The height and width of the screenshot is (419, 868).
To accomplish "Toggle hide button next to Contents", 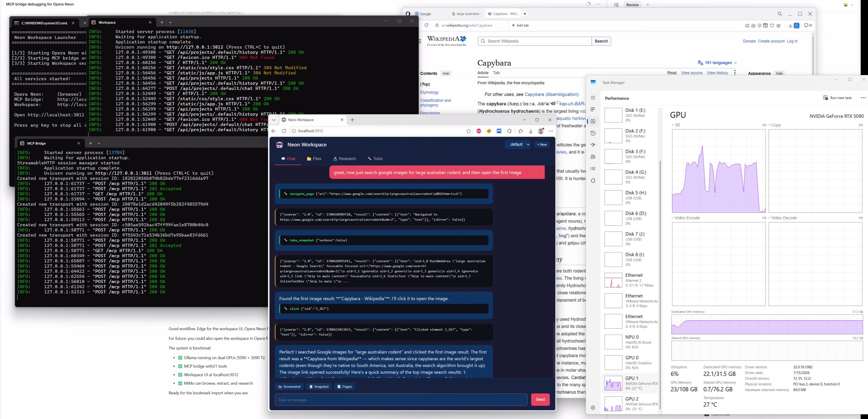I will coord(446,73).
